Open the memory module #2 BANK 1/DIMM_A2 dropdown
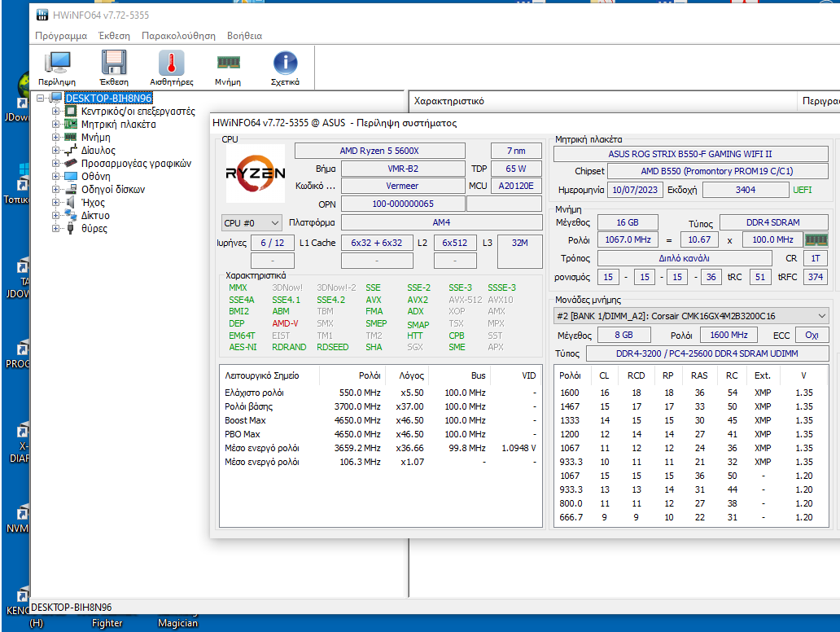The height and width of the screenshot is (632, 840). pyautogui.click(x=691, y=316)
